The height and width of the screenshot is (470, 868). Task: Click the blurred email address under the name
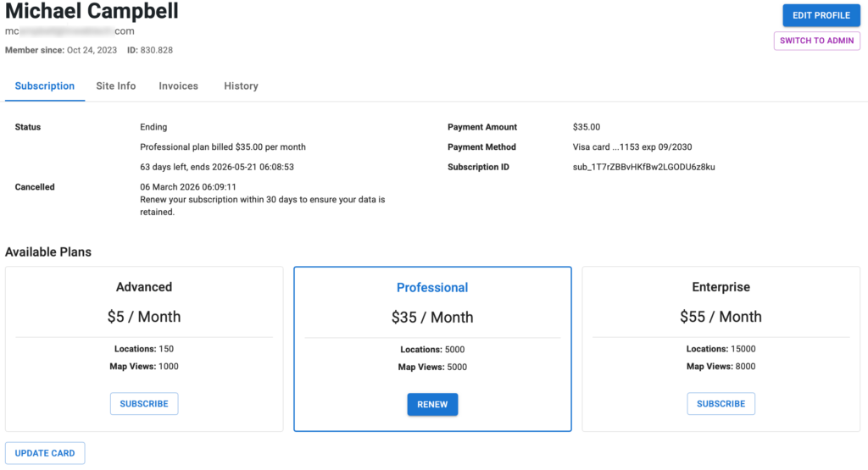tap(70, 31)
